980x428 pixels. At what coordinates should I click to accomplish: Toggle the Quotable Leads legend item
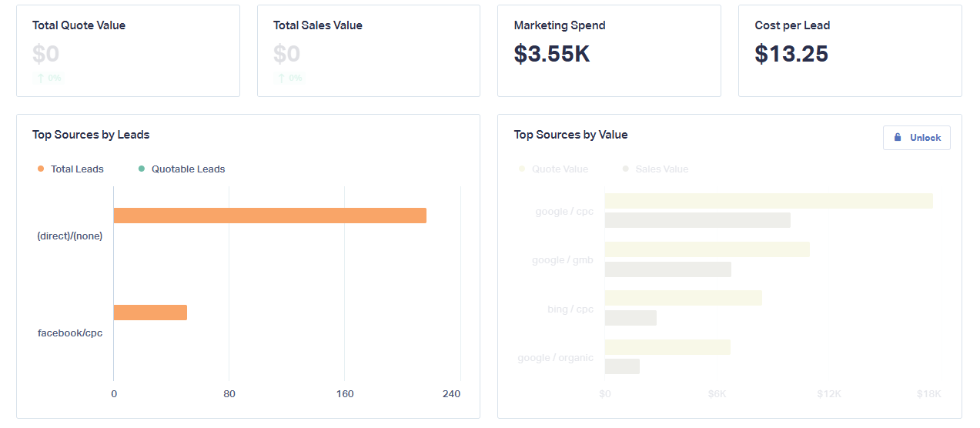(182, 169)
